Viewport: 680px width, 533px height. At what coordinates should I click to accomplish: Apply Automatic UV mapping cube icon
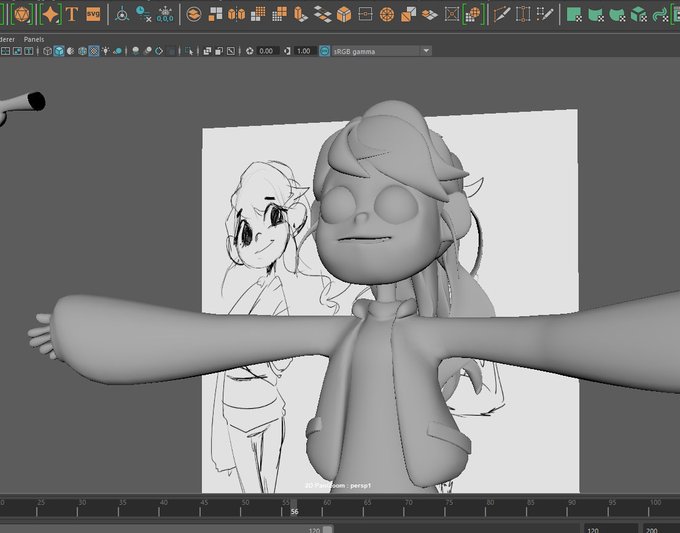(x=638, y=14)
